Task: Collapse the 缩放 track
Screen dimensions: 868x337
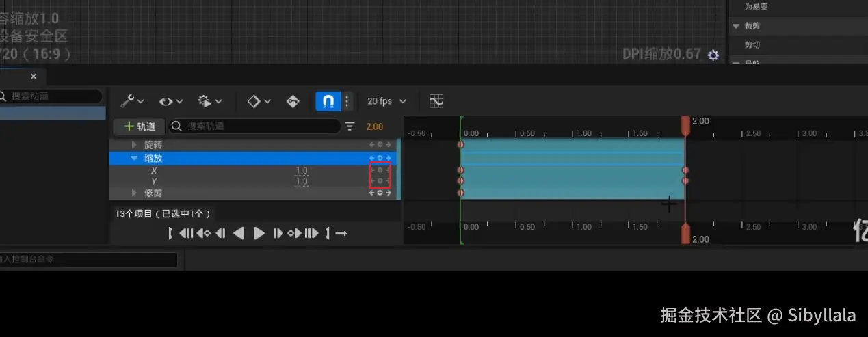Action: (x=135, y=158)
